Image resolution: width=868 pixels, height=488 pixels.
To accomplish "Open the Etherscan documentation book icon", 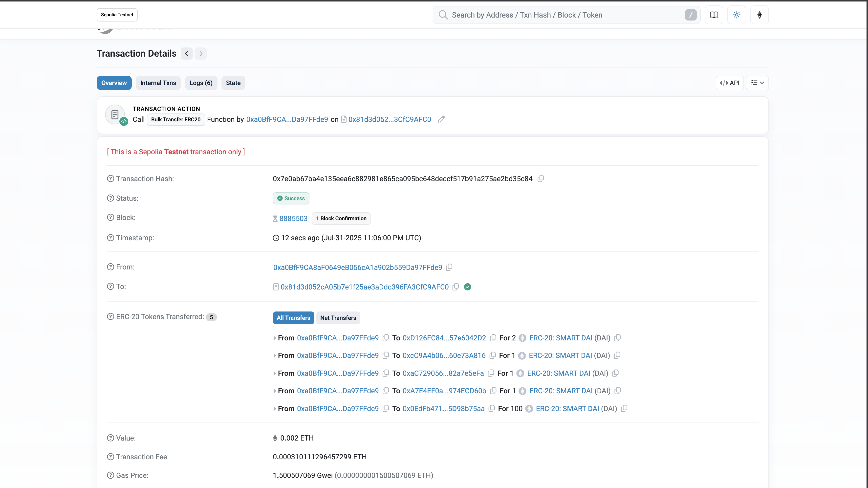I will tap(714, 15).
